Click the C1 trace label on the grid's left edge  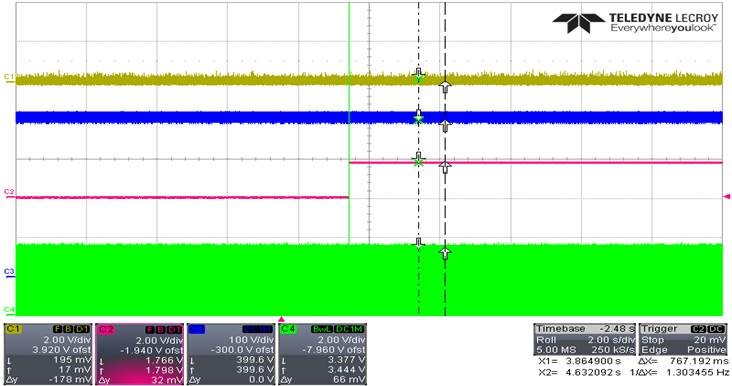point(9,77)
